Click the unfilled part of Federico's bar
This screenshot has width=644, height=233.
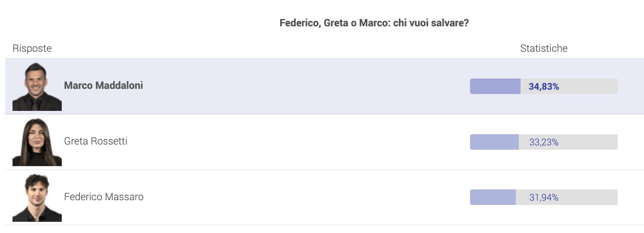567,197
